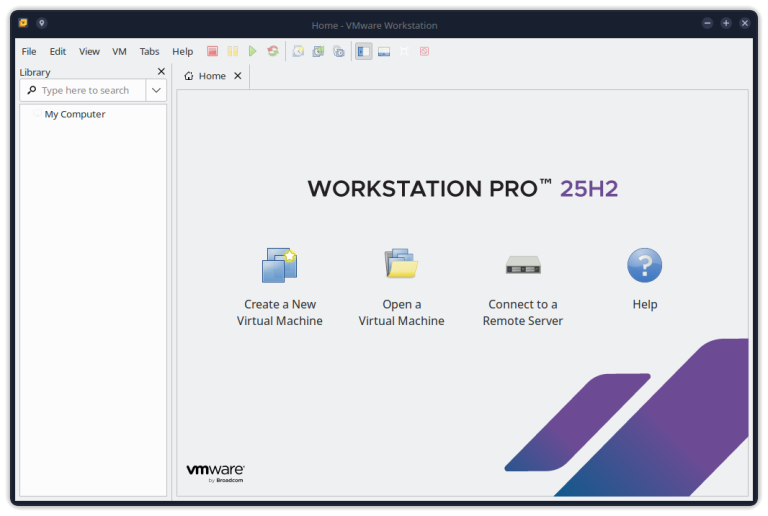Click 'Create a New Virtual Machine' label
Screen dimensions: 768x516
280,312
